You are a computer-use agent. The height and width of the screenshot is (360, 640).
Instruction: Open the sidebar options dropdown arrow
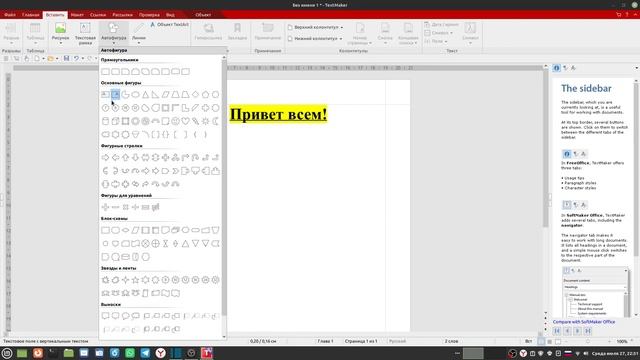[636, 68]
